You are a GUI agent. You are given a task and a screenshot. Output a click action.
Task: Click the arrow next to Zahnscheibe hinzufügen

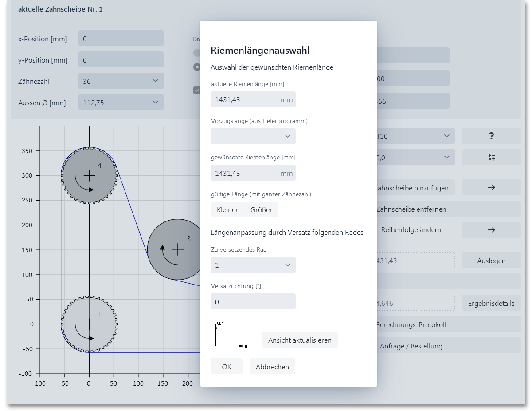491,187
